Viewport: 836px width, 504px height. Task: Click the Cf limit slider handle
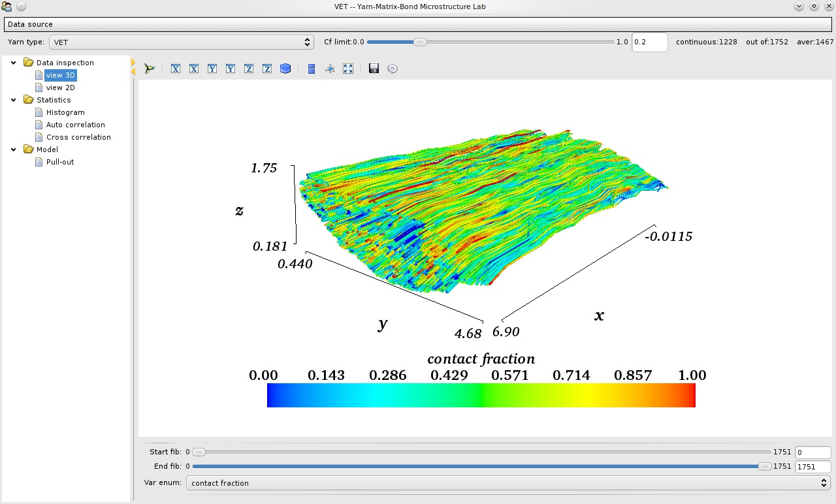[421, 42]
